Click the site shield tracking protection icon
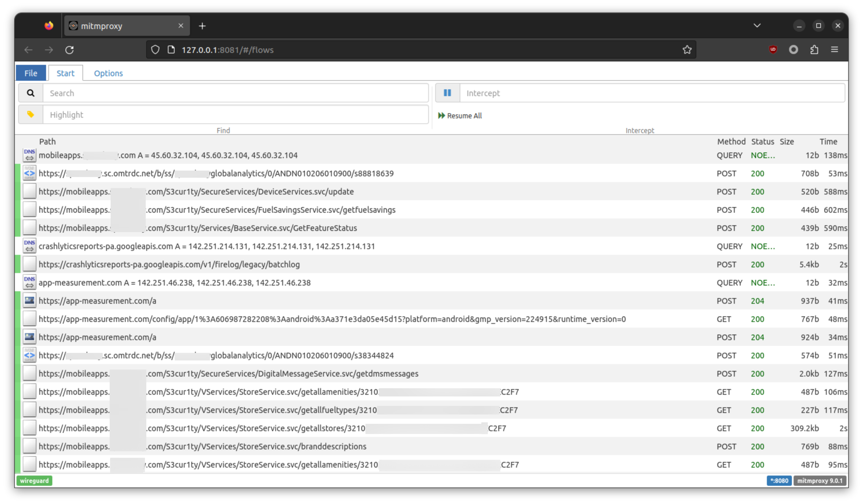The height and width of the screenshot is (504, 863). tap(155, 50)
